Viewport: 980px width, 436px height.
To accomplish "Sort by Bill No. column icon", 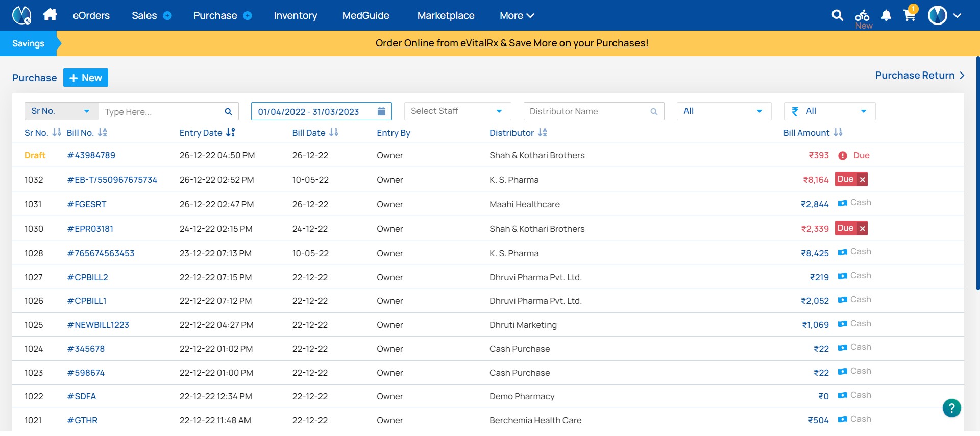I will pyautogui.click(x=103, y=133).
